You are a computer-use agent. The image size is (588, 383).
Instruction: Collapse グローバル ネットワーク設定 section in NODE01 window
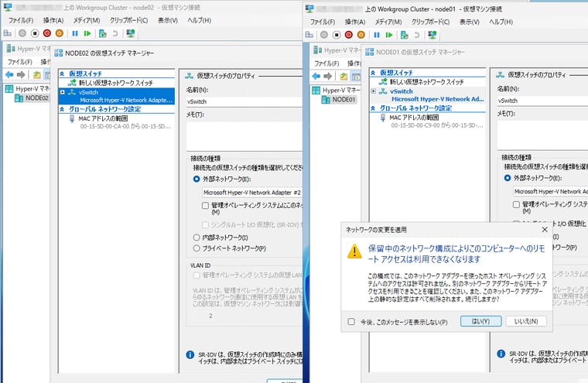(373, 108)
